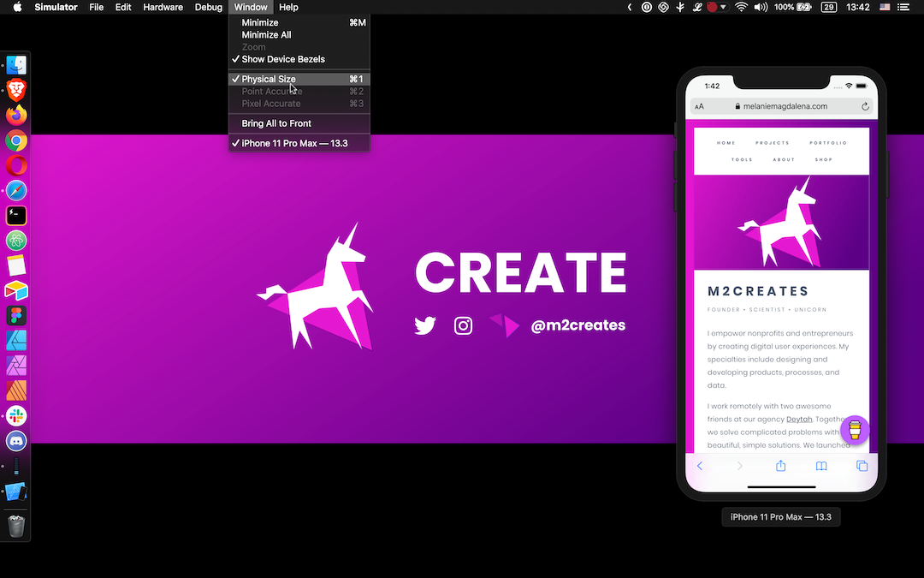
Task: Tap the aA text size menu
Action: tap(700, 107)
